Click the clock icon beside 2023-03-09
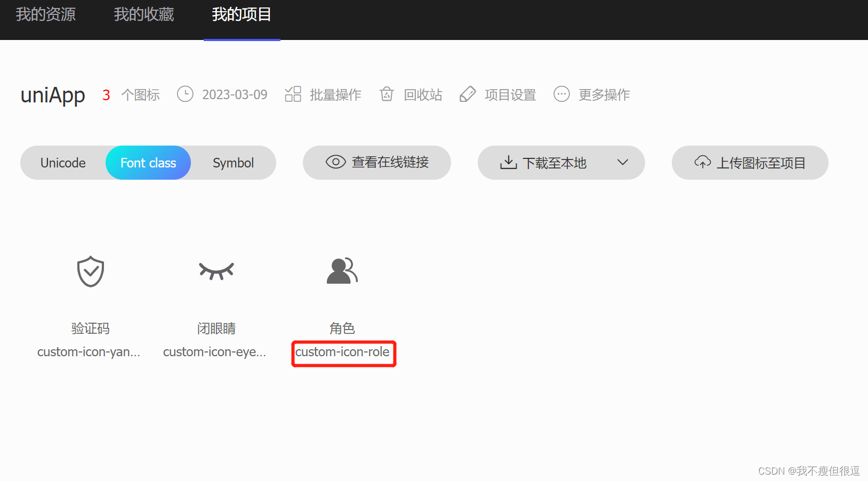868x481 pixels. (184, 94)
